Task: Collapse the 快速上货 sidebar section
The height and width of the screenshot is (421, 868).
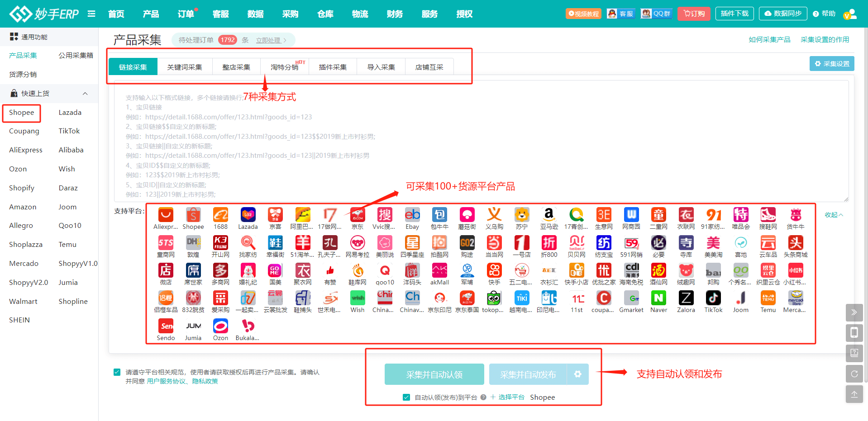Action: tap(85, 94)
